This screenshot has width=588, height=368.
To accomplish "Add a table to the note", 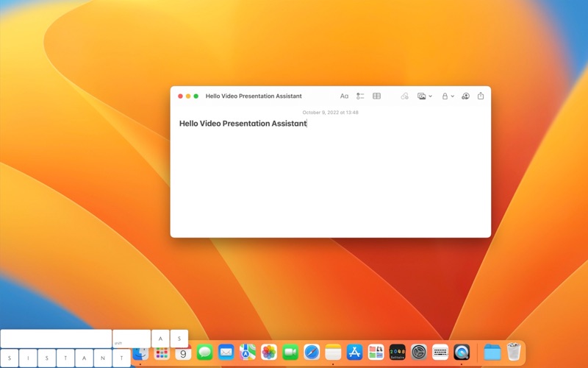I will [376, 96].
